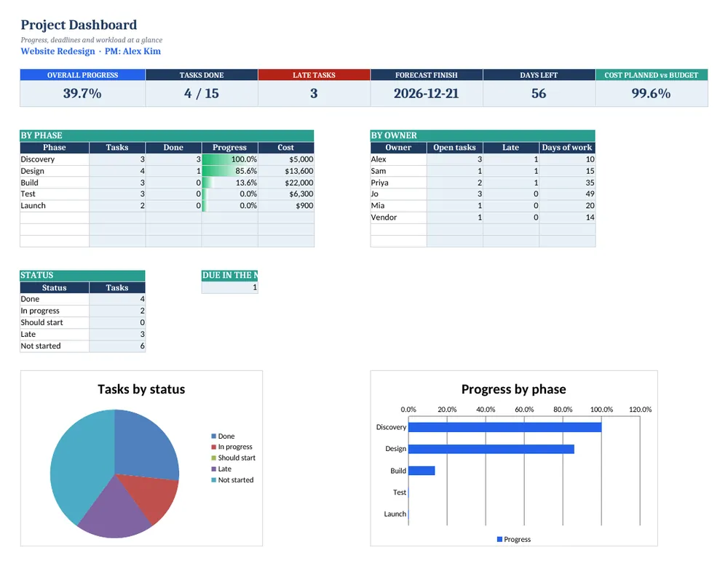The width and height of the screenshot is (728, 566).
Task: Select the TASKS DONE header cell
Action: (x=202, y=75)
